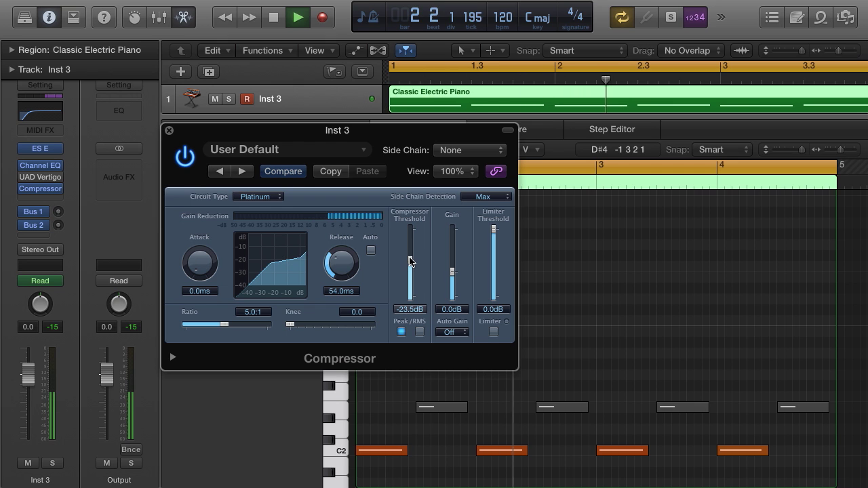Expand Compressor extended parameters triangle

[172, 357]
